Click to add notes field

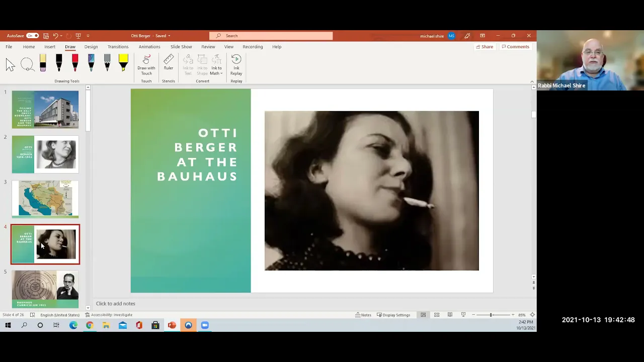[115, 304]
